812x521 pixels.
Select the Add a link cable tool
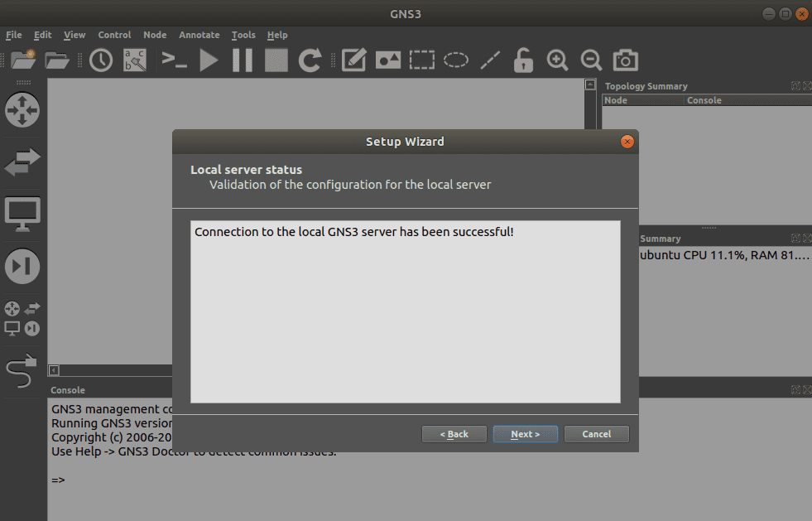point(22,370)
